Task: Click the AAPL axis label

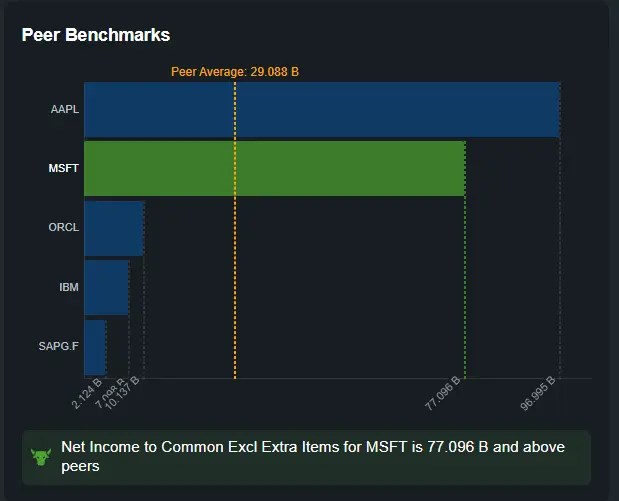Action: pyautogui.click(x=65, y=109)
